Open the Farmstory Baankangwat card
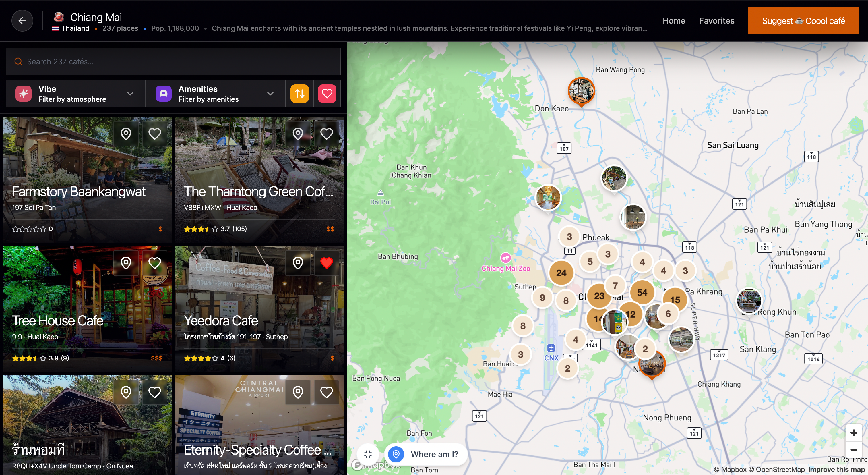868x475 pixels. pyautogui.click(x=87, y=180)
